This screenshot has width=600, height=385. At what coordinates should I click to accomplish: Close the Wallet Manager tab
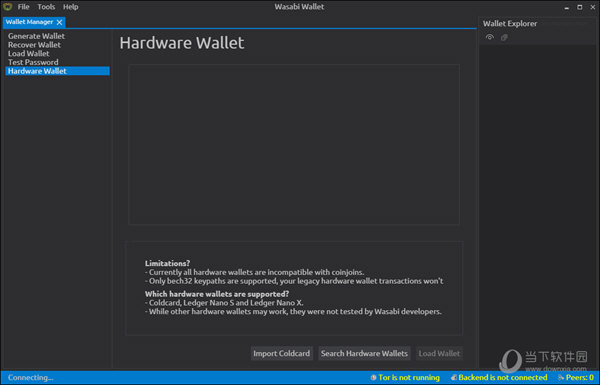(x=59, y=23)
